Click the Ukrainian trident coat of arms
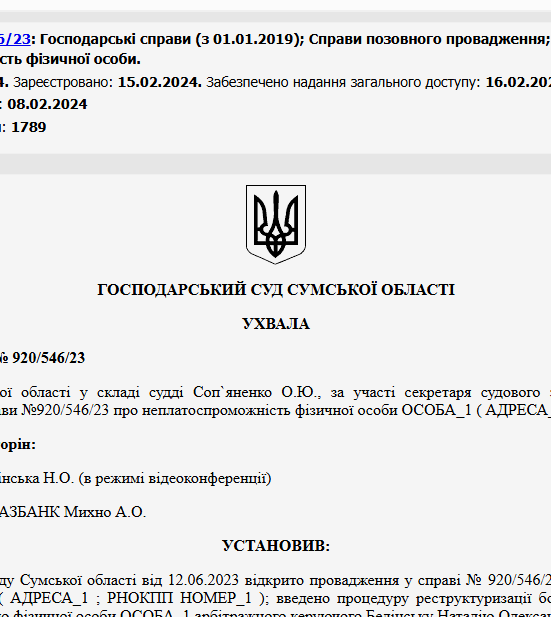The height and width of the screenshot is (617, 551). (x=276, y=224)
